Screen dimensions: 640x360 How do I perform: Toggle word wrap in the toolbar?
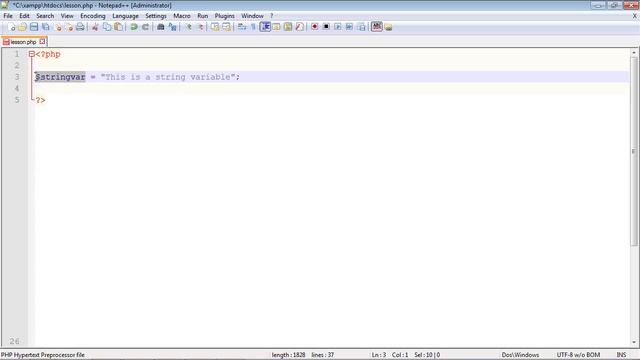[x=242, y=27]
